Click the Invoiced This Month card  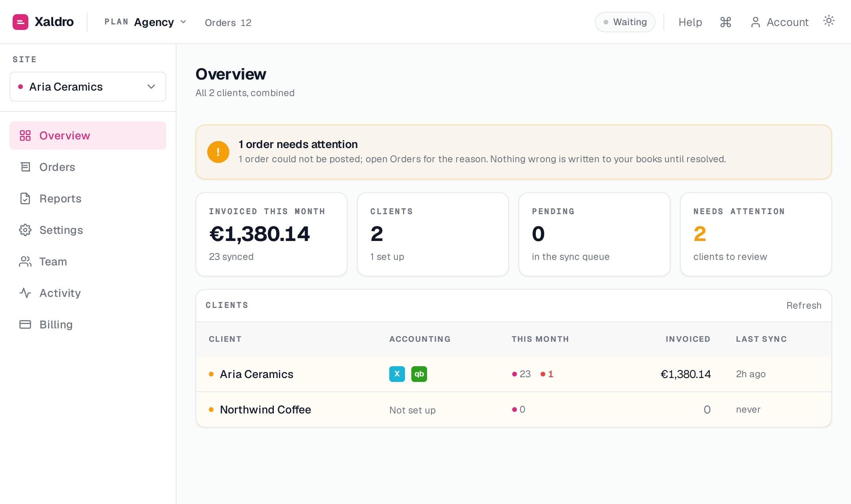pos(271,234)
